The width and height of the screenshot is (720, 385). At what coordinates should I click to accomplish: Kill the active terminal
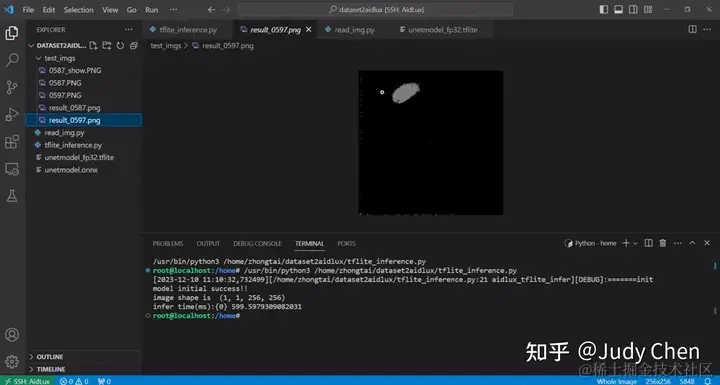pyautogui.click(x=663, y=243)
